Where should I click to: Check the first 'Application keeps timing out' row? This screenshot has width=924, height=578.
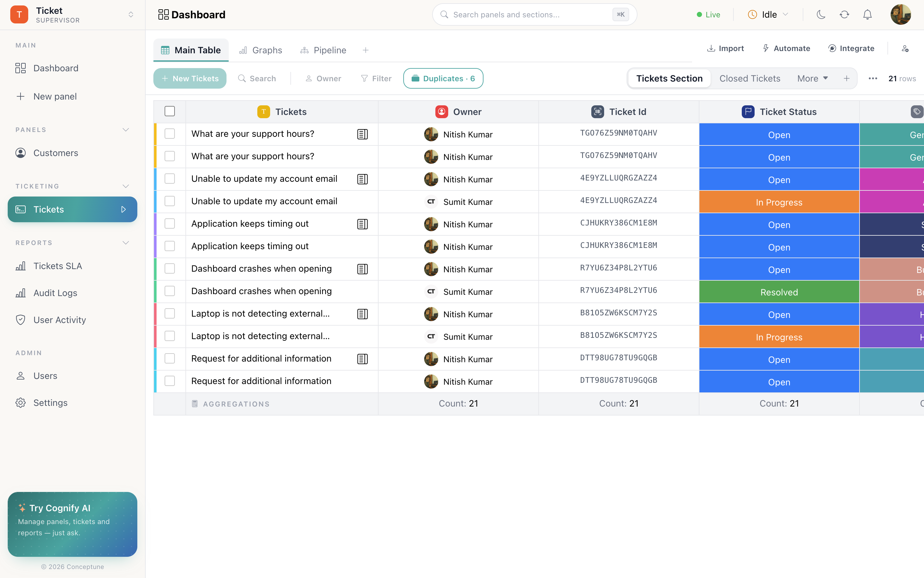pos(169,223)
